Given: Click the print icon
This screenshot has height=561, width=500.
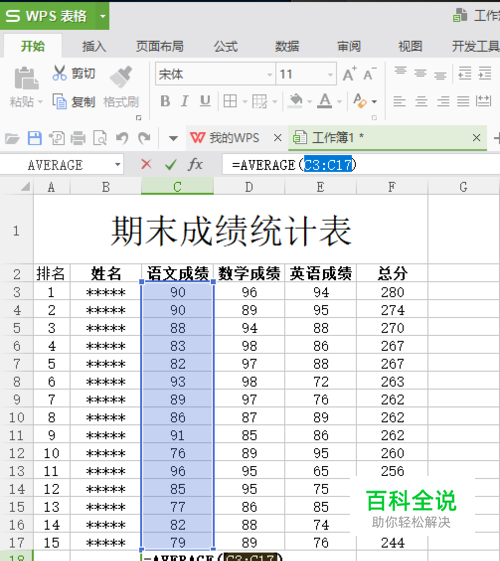Looking at the screenshot, I should point(78,138).
